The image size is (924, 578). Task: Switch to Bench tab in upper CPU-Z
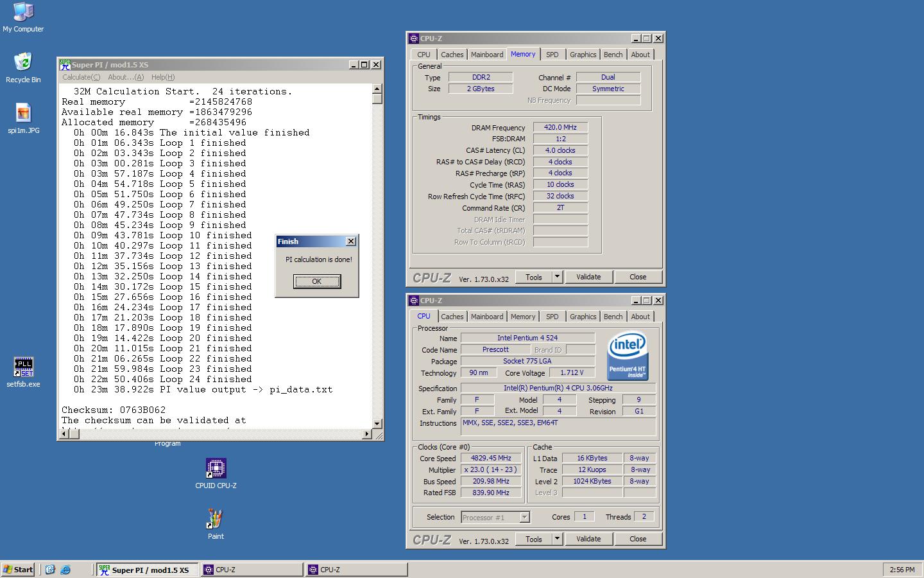click(x=613, y=55)
